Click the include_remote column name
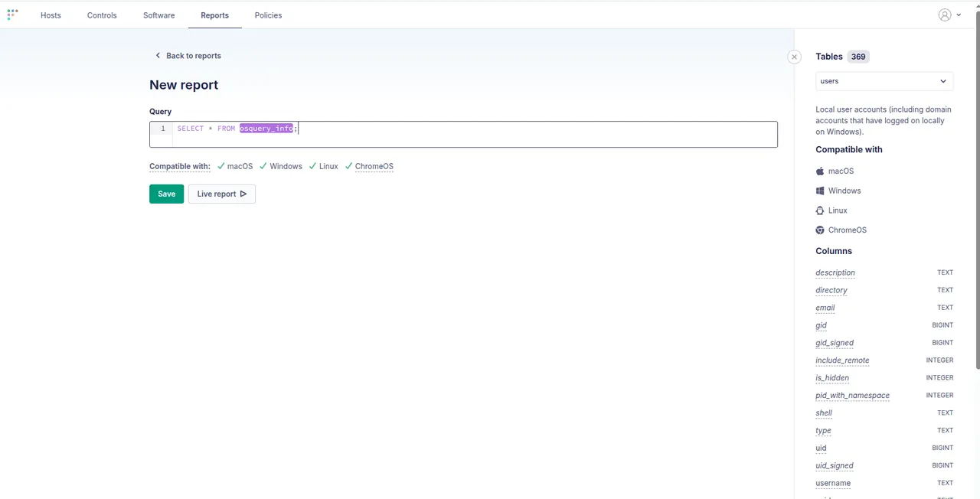The height and width of the screenshot is (499, 980). (842, 360)
